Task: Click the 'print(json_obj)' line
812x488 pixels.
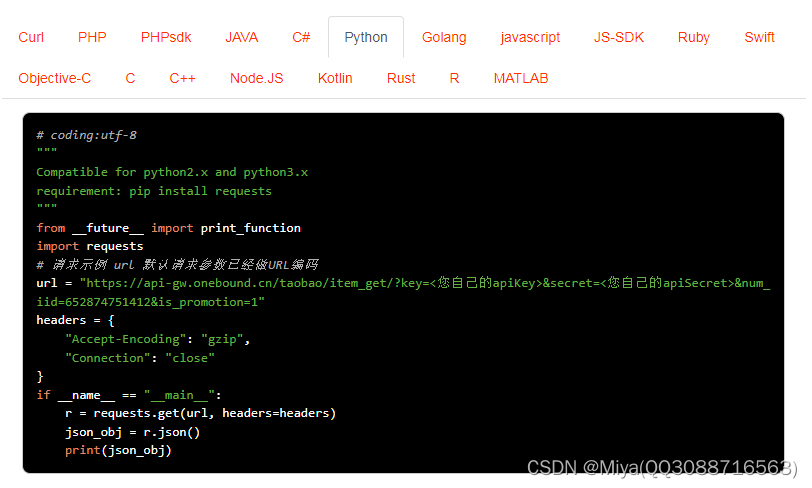Action: (118, 450)
